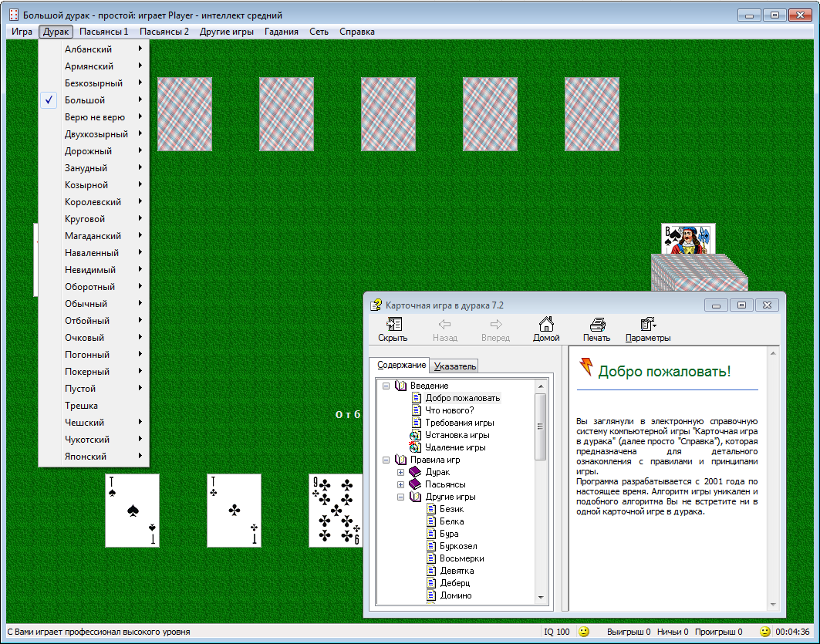This screenshot has width=820, height=644.
Task: Open the Гадания menu
Action: coord(282,32)
